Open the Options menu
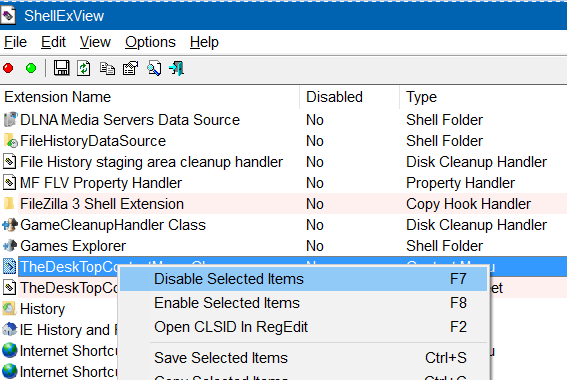 coord(150,42)
